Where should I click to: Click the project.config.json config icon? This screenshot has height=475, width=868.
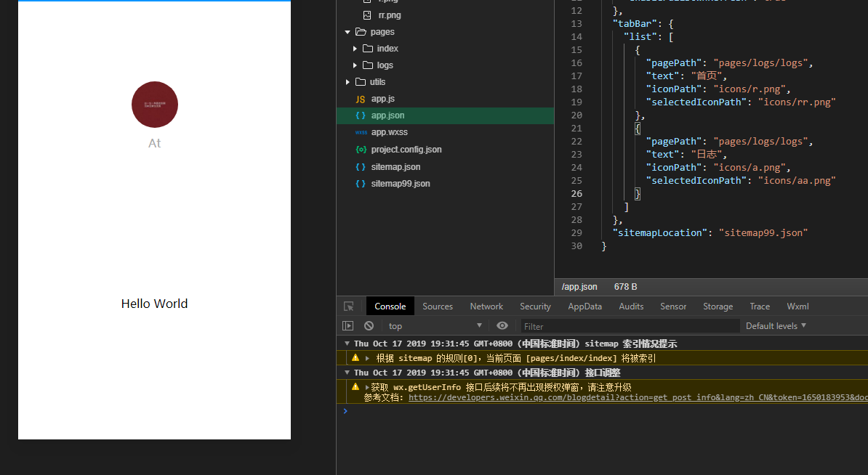(361, 150)
